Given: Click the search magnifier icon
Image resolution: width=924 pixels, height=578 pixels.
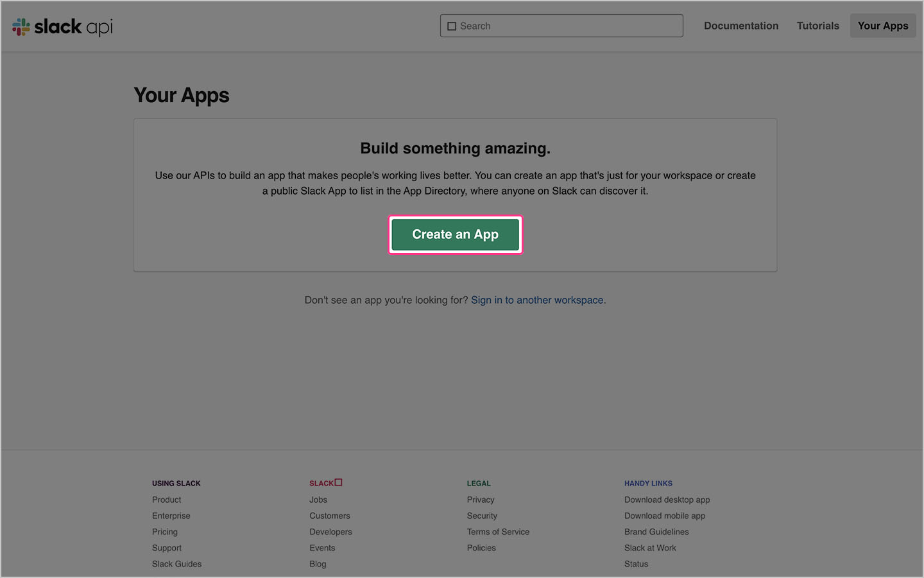Looking at the screenshot, I should pos(452,26).
